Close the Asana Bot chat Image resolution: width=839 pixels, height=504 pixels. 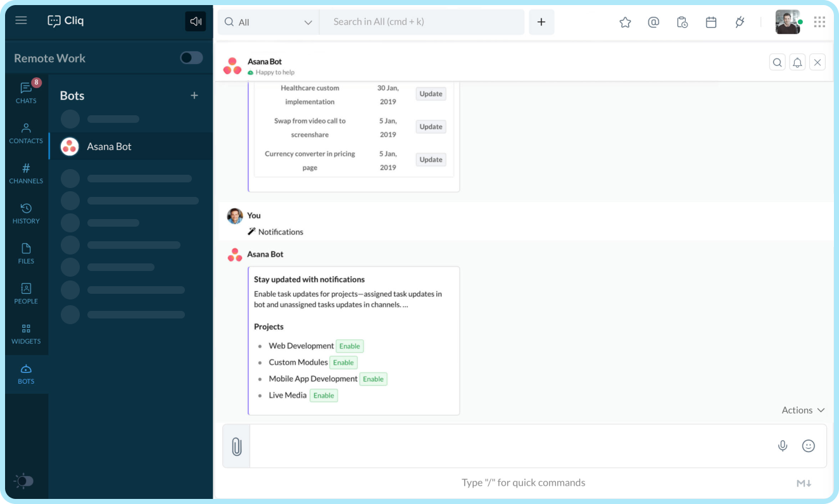pos(817,62)
